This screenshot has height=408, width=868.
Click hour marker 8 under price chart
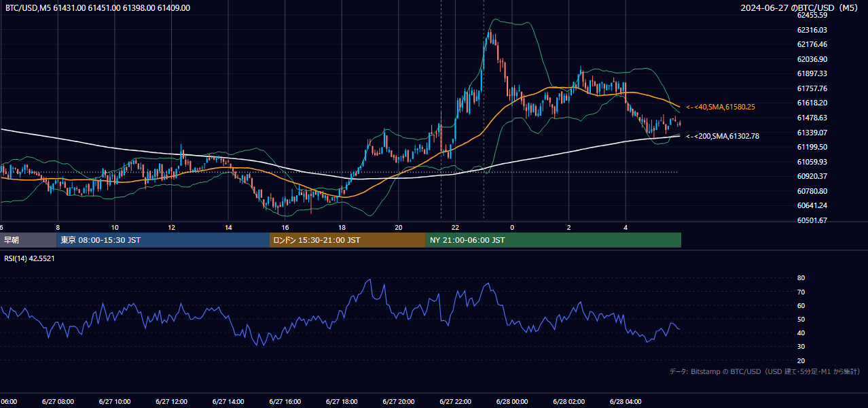(x=58, y=227)
